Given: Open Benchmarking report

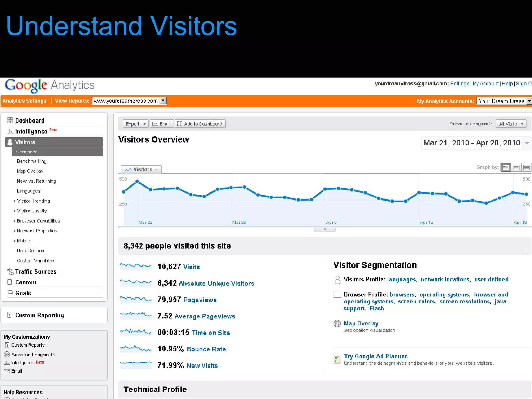Looking at the screenshot, I should [32, 161].
